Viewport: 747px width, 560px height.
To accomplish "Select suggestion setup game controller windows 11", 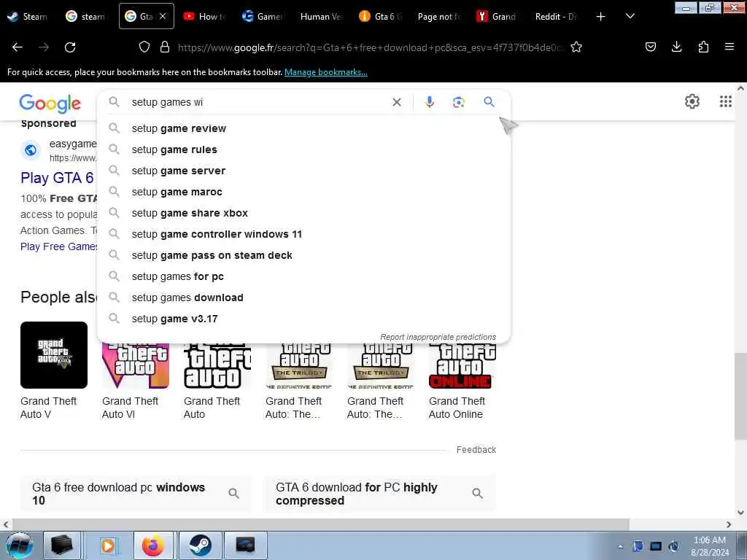I will [304, 234].
